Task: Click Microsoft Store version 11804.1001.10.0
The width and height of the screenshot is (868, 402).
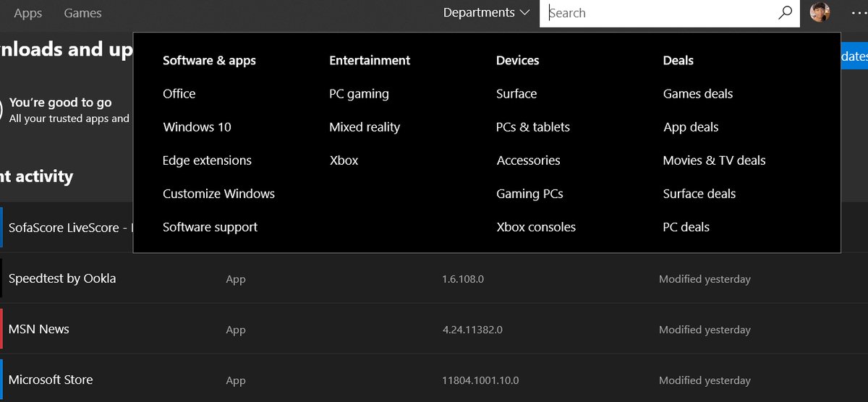Action: click(480, 380)
